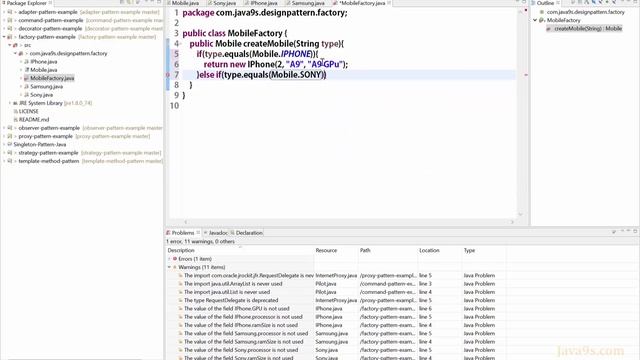
Task: Collapse the Warnings (11 items) group
Action: pos(169,267)
